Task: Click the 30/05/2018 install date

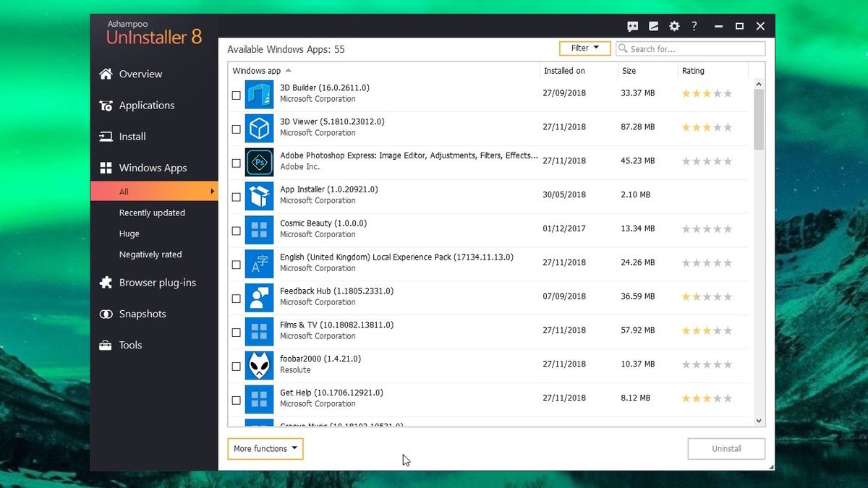Action: point(564,195)
